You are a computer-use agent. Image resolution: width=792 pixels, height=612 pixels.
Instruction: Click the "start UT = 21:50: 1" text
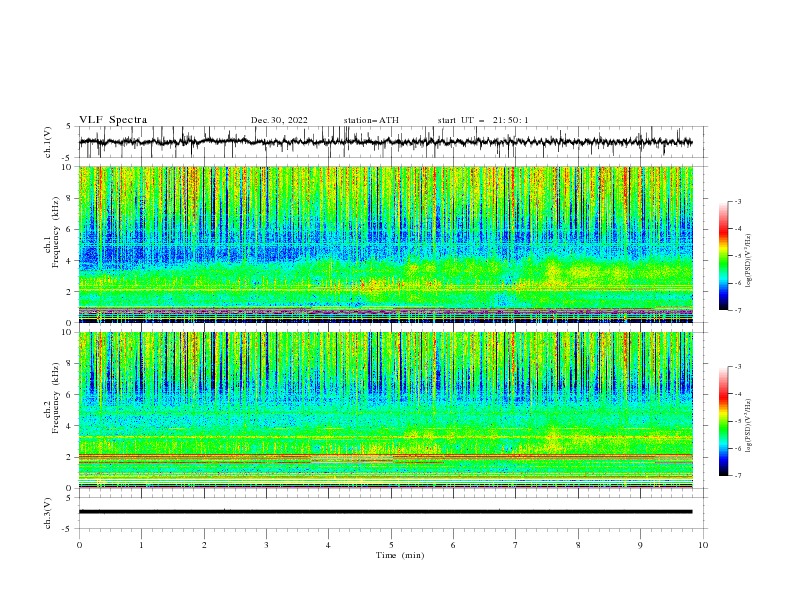tap(483, 120)
